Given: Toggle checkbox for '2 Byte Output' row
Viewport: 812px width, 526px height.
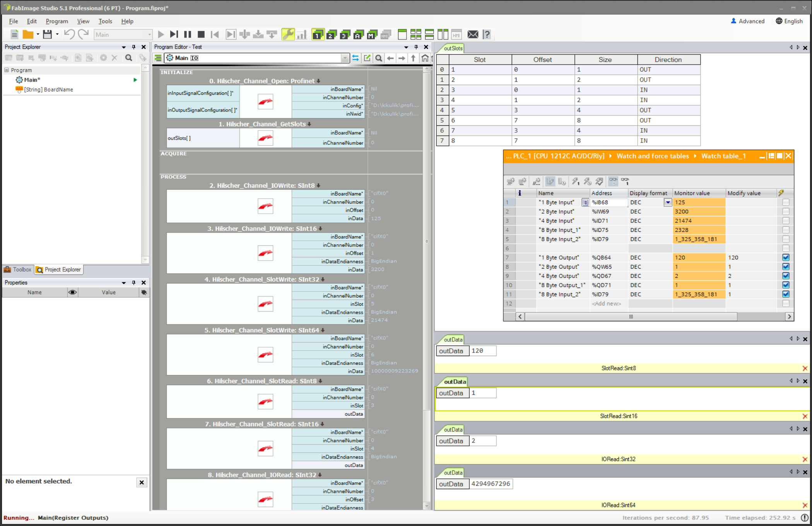Looking at the screenshot, I should [786, 267].
